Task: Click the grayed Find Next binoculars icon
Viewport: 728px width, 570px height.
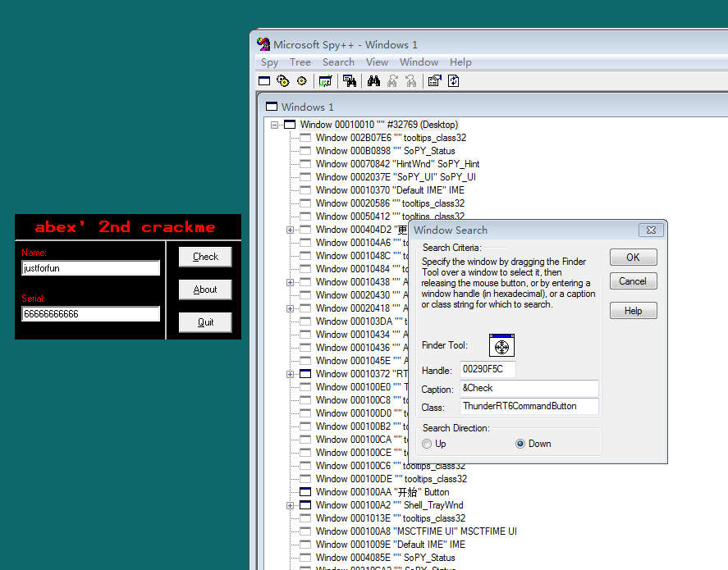Action: [x=392, y=81]
